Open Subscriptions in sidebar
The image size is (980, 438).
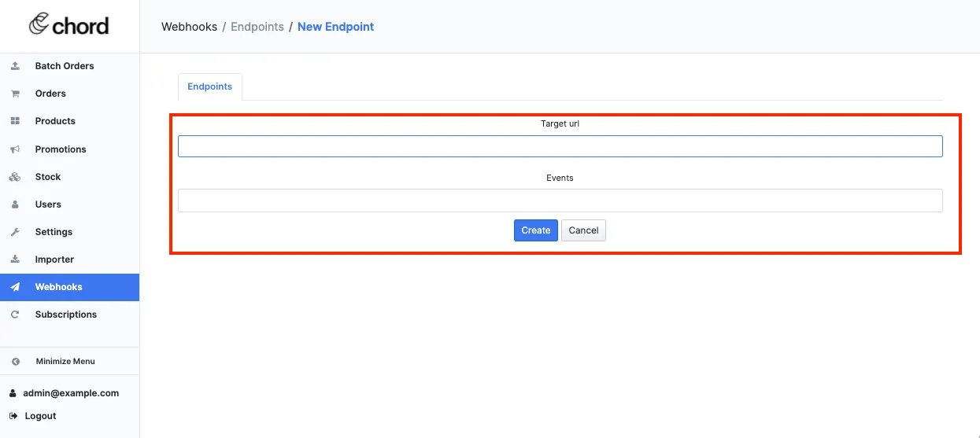(69, 315)
